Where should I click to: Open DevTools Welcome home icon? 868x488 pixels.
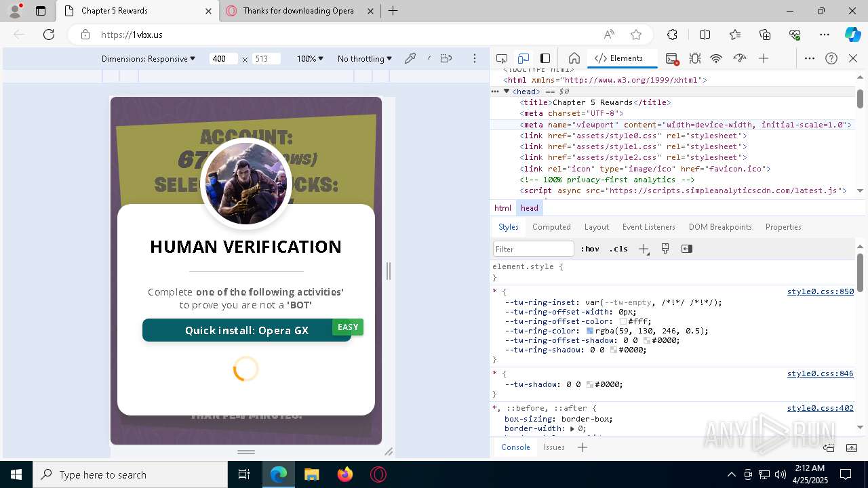pyautogui.click(x=574, y=58)
